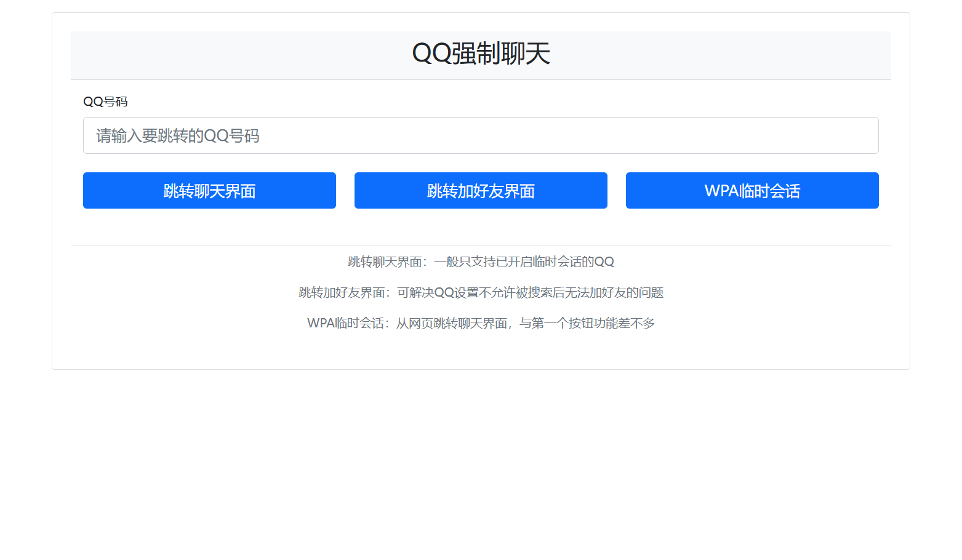The image size is (962, 560).
Task: Click the gray header banner area
Action: pyautogui.click(x=481, y=55)
